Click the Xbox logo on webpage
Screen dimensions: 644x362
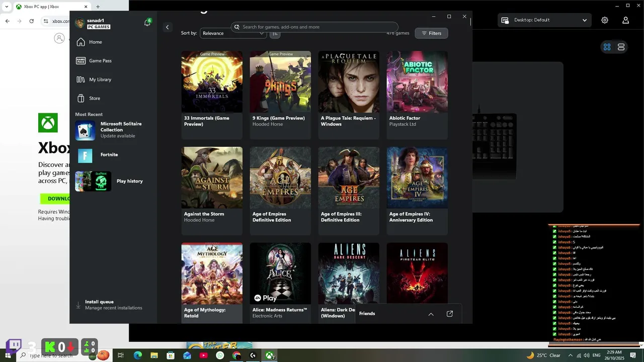tap(48, 123)
